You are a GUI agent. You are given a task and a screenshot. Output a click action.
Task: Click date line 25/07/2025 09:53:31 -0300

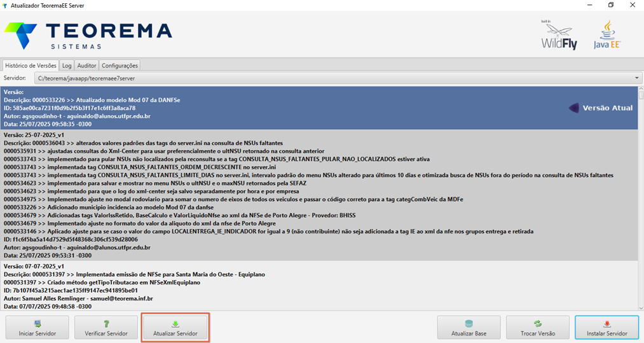click(x=48, y=255)
